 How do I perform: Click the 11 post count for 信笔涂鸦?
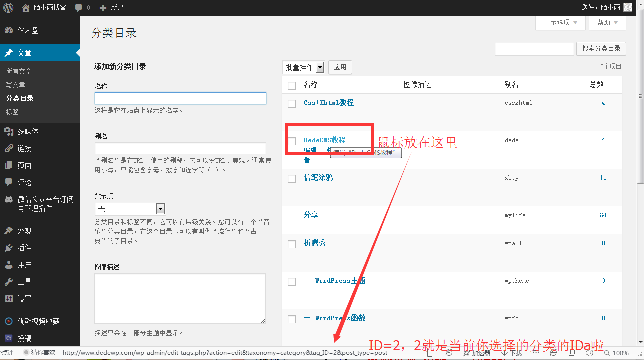pos(603,178)
